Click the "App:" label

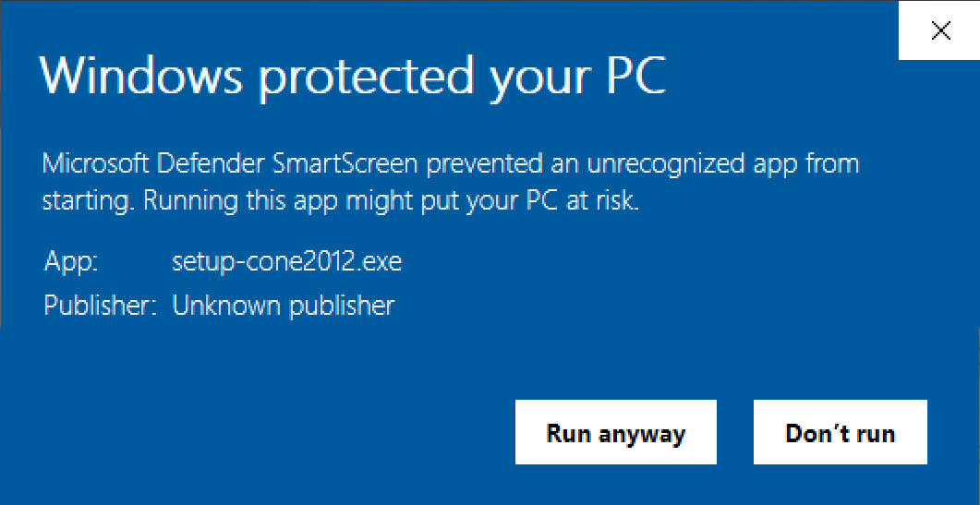pos(71,262)
